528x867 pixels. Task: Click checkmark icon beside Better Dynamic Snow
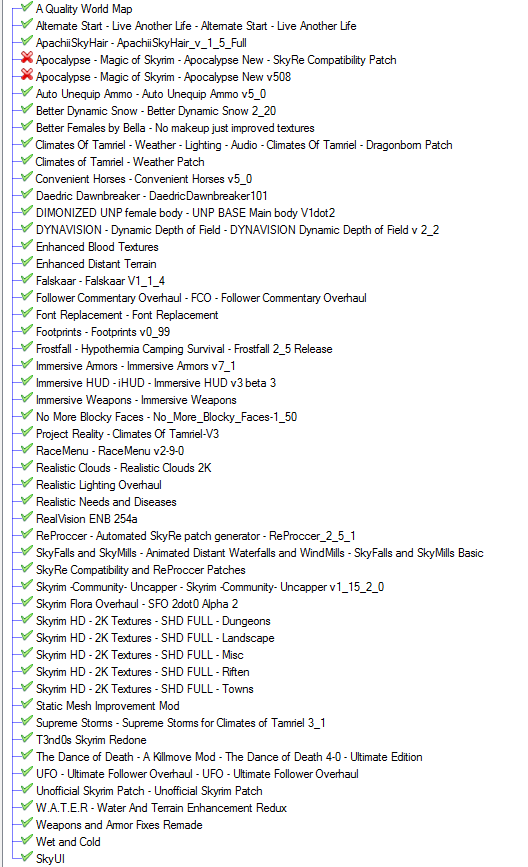(27, 109)
